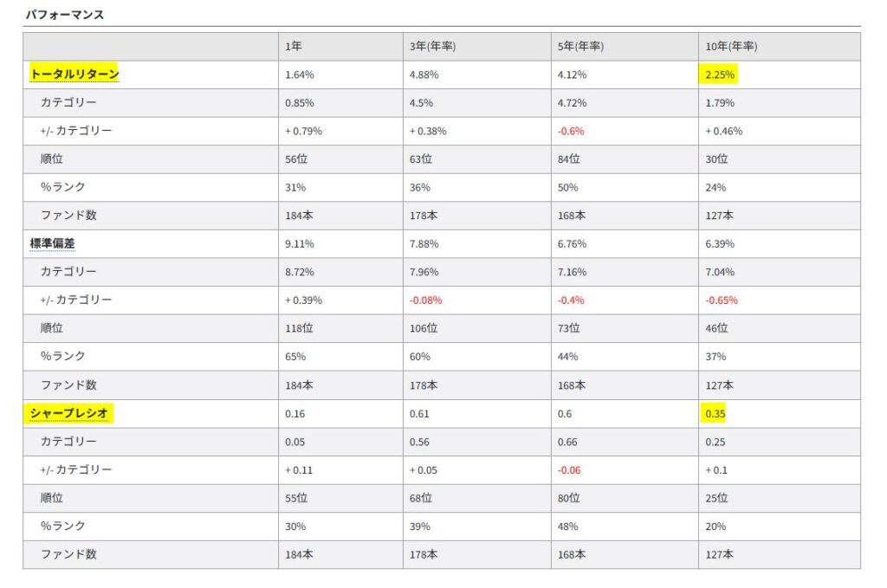Click the 1年 column header

(293, 47)
